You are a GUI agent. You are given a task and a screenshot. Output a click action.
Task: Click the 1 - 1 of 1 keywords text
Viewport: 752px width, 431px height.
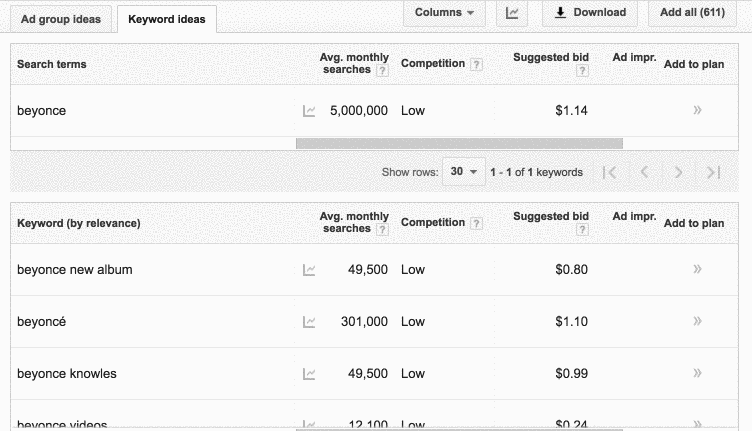point(536,172)
